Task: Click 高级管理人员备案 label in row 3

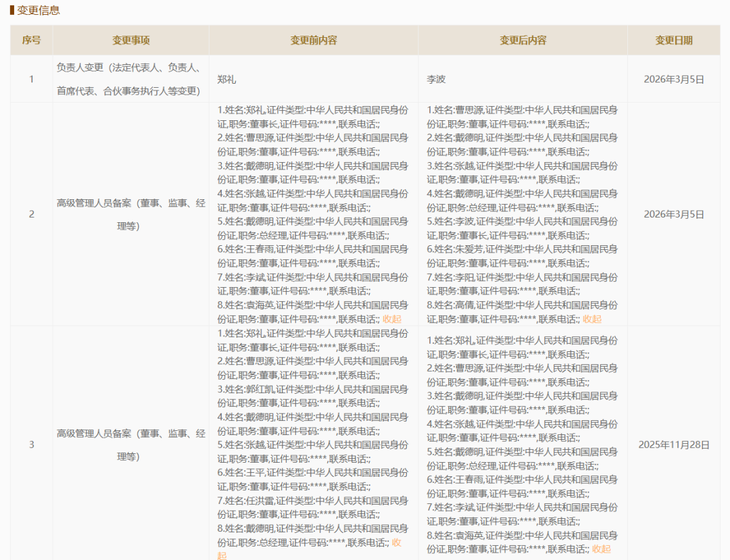Action: (x=130, y=443)
